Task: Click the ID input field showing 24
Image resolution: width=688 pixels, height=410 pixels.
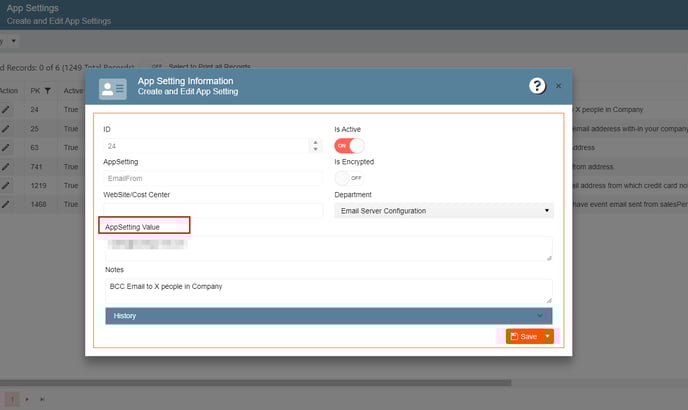Action: coord(207,146)
